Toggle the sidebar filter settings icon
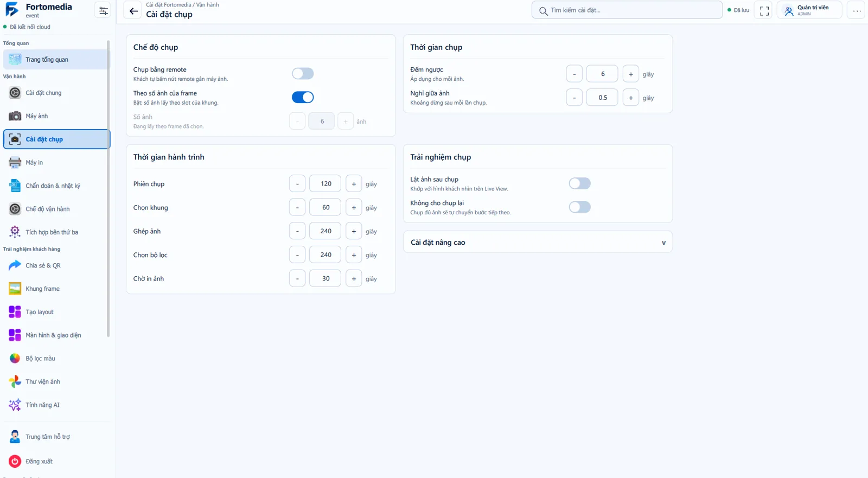The image size is (868, 478). [103, 10]
